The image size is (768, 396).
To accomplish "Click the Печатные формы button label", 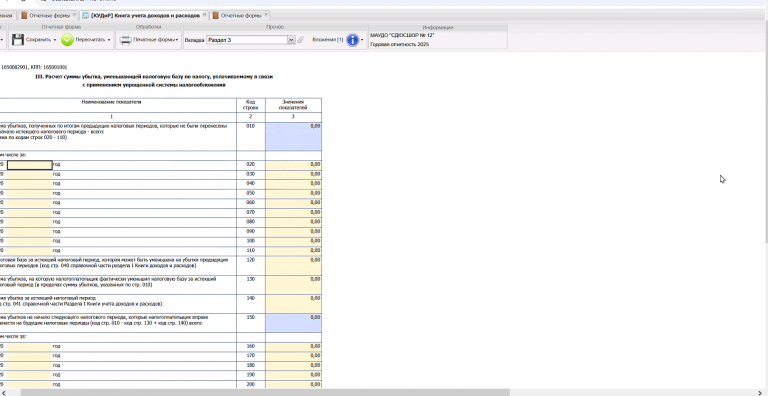I will click(x=153, y=40).
